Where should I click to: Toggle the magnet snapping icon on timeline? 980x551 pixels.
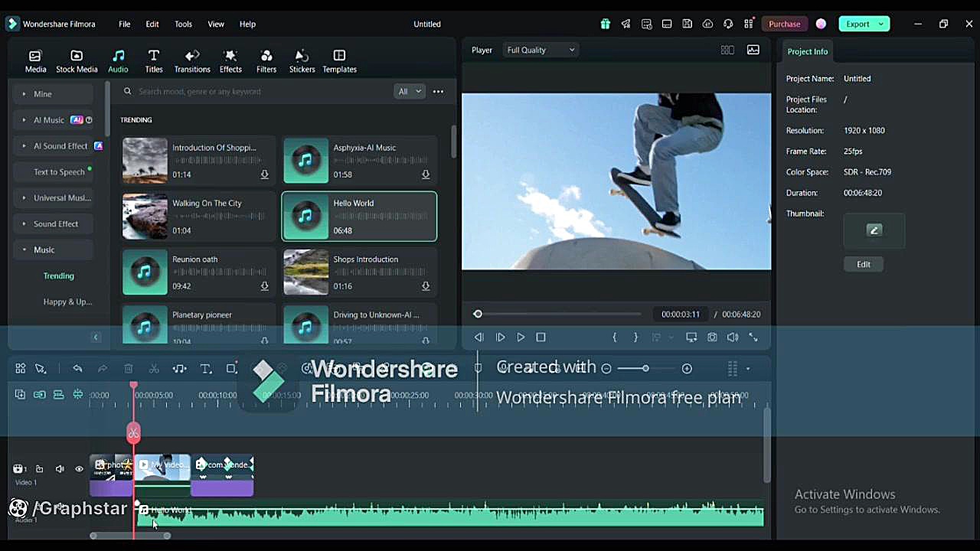(x=77, y=395)
